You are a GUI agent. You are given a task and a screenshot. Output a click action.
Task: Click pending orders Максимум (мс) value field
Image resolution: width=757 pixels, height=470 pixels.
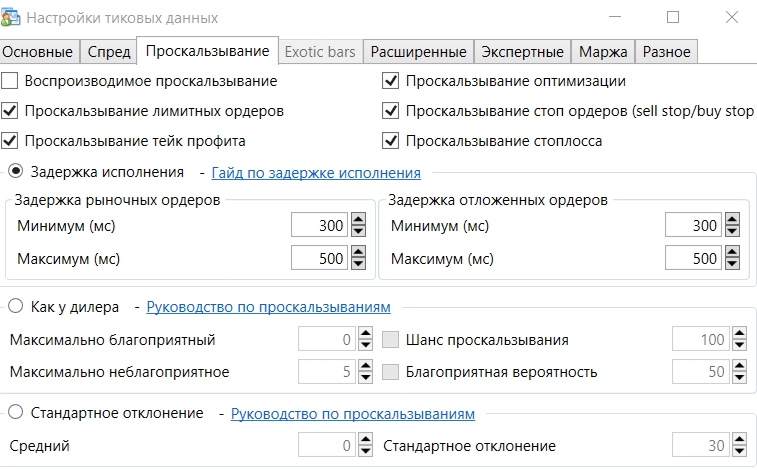point(693,258)
